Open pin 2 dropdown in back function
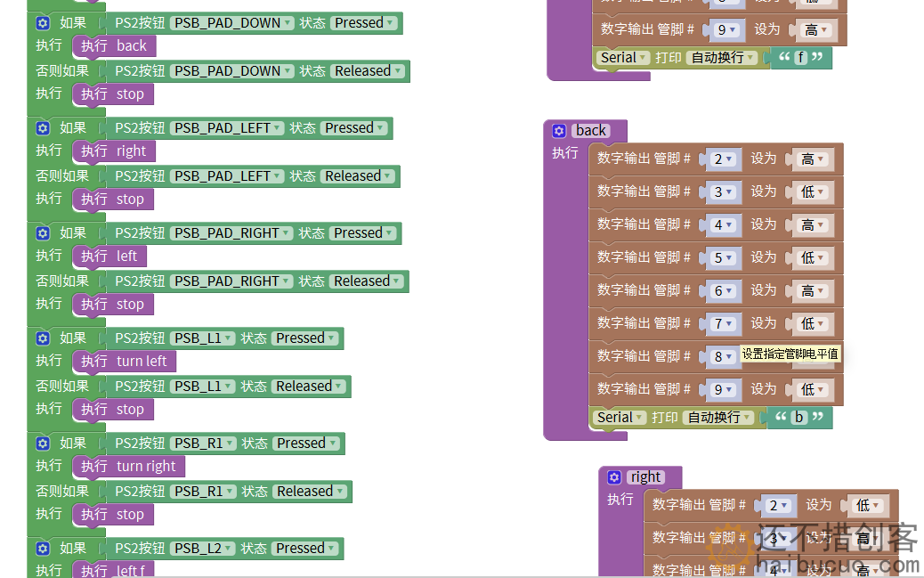The height and width of the screenshot is (578, 924). 724,159
